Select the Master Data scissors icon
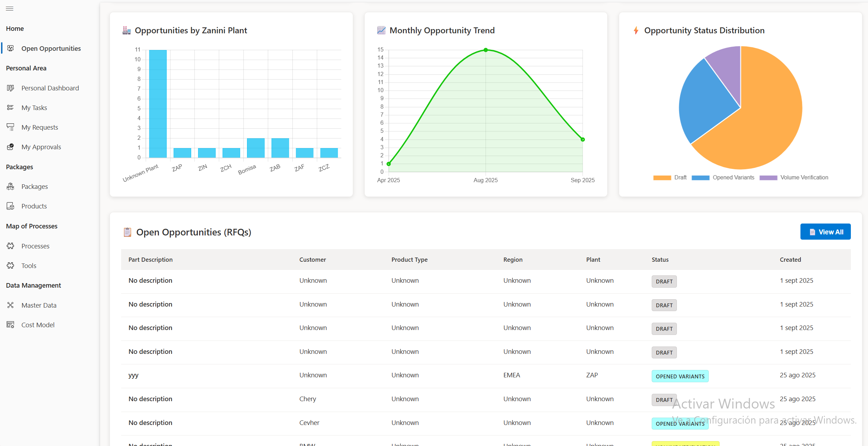The width and height of the screenshot is (868, 446). 10,305
